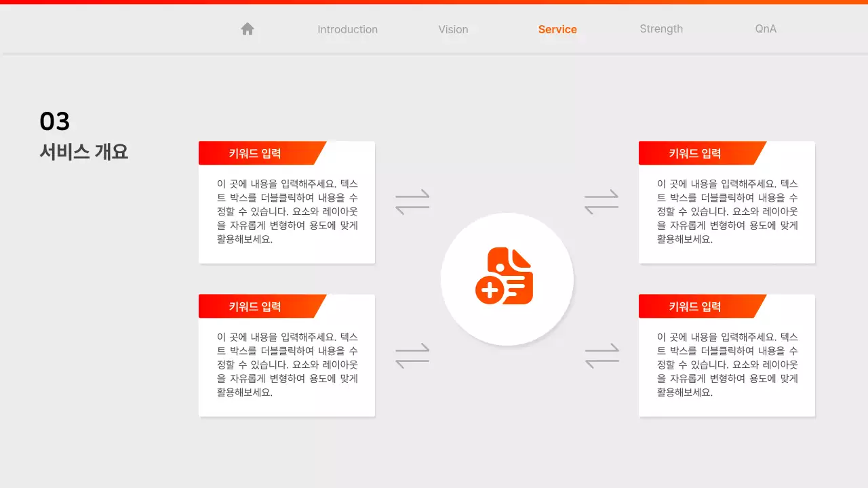Switch to the Vision tab
This screenshot has height=488, width=868.
click(453, 29)
